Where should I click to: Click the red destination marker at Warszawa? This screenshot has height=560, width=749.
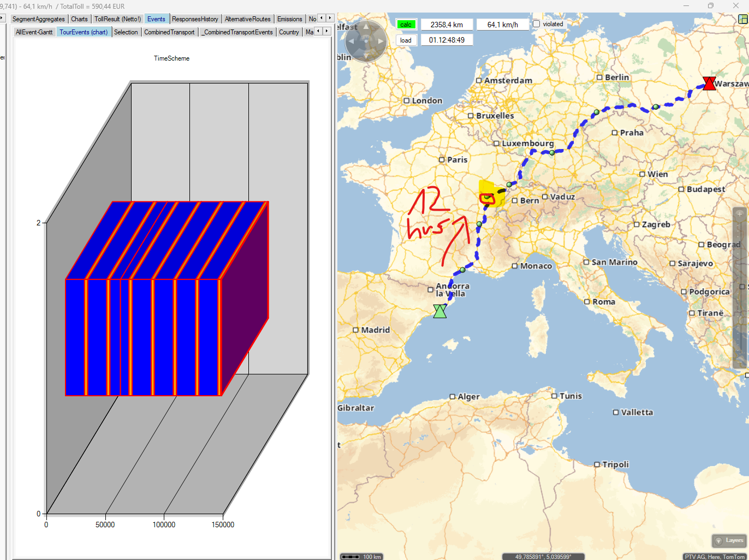[x=709, y=84]
